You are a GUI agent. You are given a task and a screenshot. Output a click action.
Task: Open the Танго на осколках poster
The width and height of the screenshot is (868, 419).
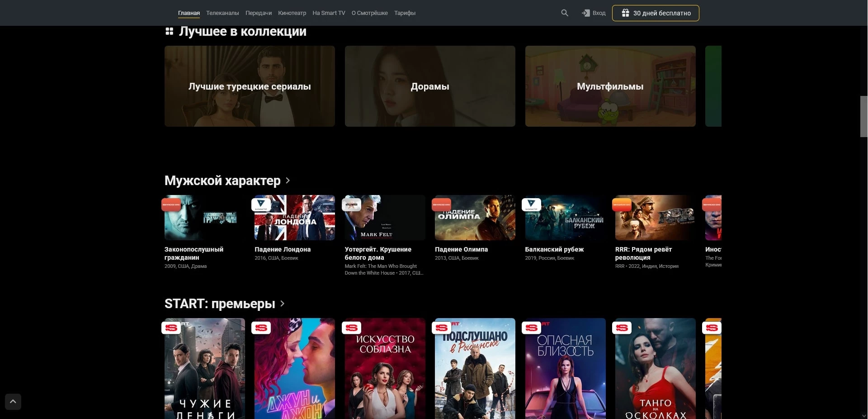(655, 369)
